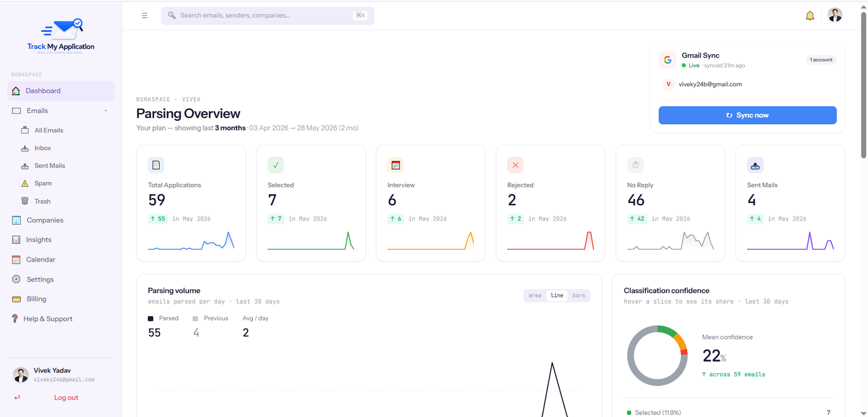Open the Insights menu item
This screenshot has height=417, width=868.
(61, 240)
